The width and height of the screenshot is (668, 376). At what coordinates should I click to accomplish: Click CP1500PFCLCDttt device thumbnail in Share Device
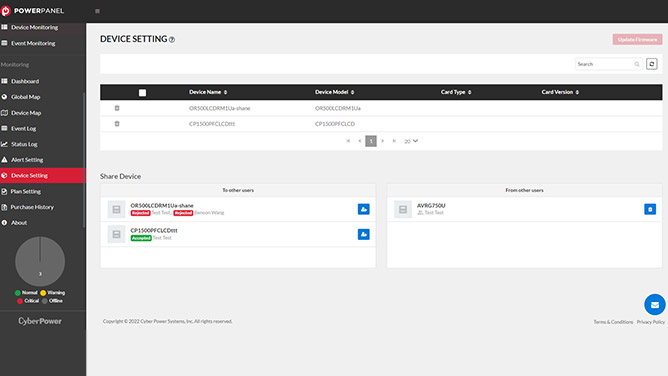click(116, 234)
